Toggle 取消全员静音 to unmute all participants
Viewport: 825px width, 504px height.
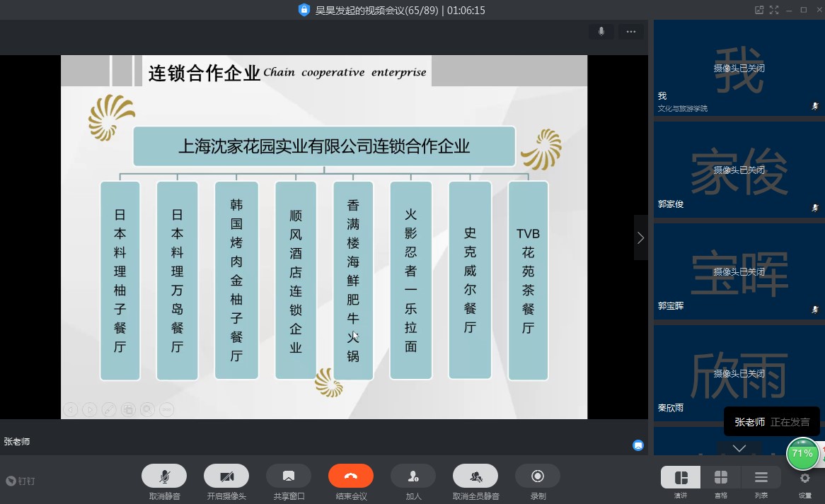coord(475,476)
